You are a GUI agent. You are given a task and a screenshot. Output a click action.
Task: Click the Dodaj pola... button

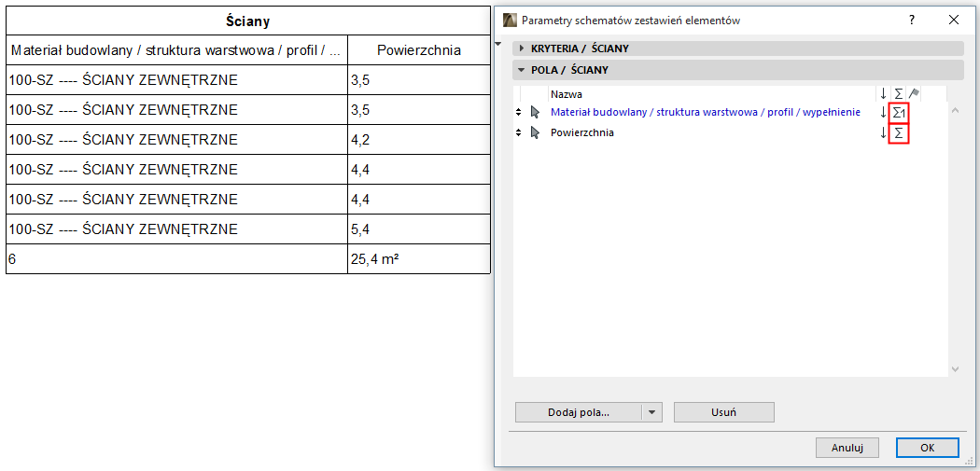579,412
